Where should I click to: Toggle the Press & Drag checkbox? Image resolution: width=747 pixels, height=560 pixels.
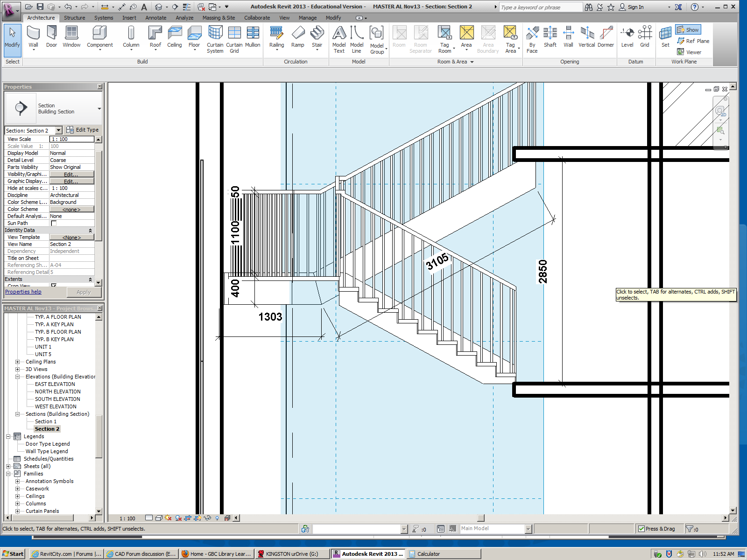coord(641,529)
